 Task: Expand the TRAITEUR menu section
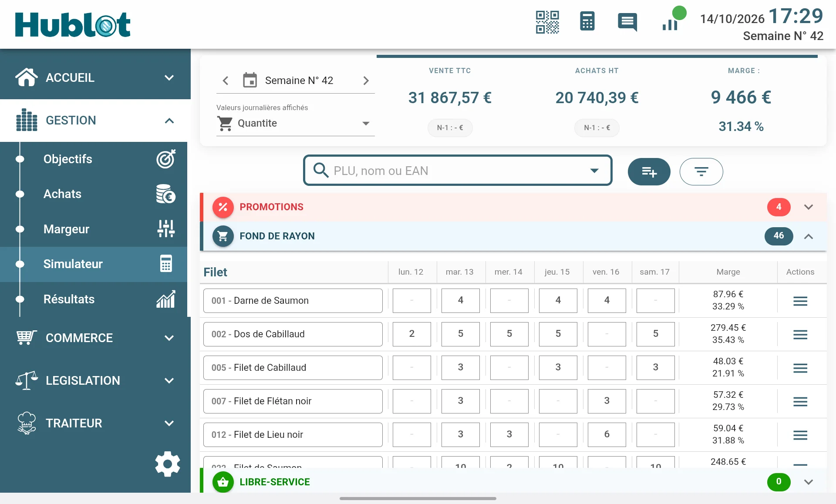pyautogui.click(x=95, y=423)
